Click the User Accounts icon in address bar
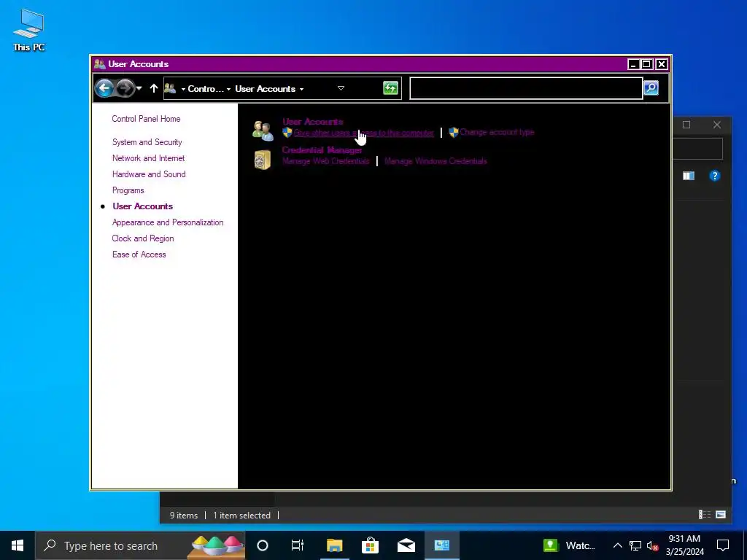 [170, 88]
